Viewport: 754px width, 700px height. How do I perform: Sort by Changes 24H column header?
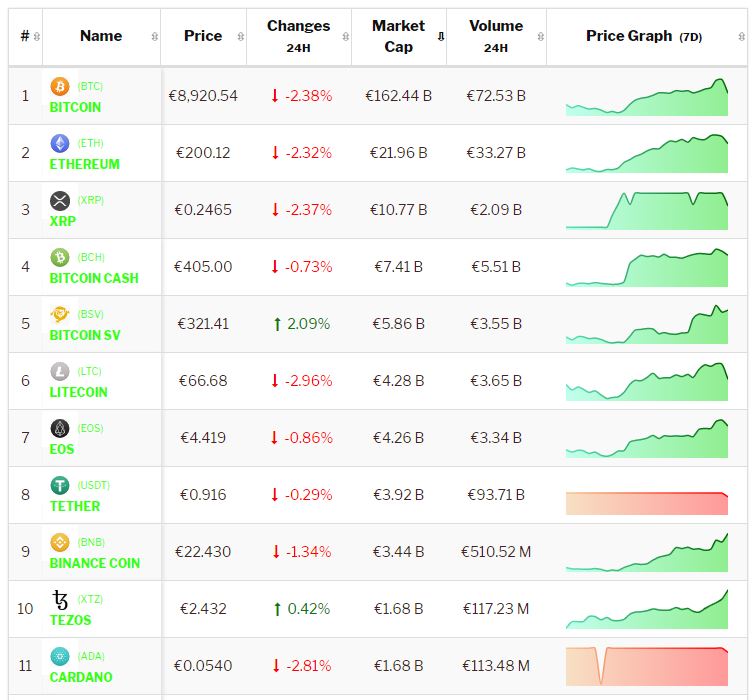298,36
